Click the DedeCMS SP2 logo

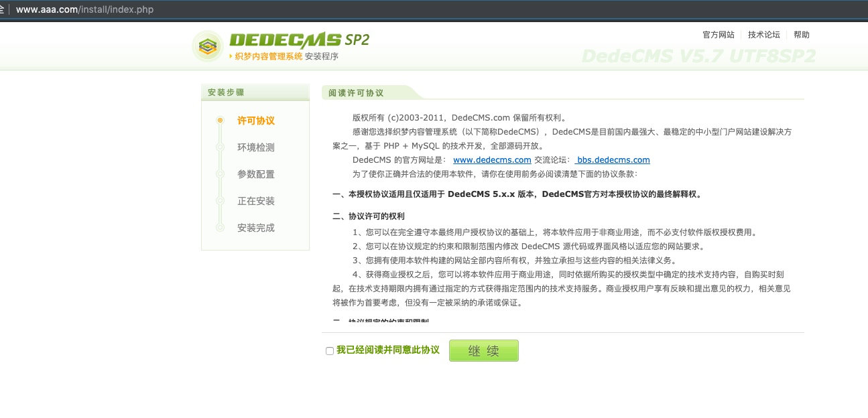(280, 46)
